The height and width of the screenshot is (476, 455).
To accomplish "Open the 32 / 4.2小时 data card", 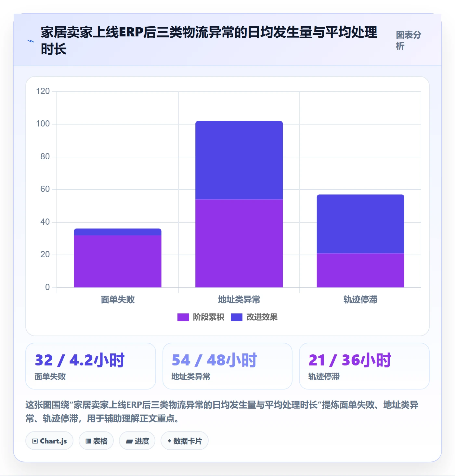I will coord(91,366).
